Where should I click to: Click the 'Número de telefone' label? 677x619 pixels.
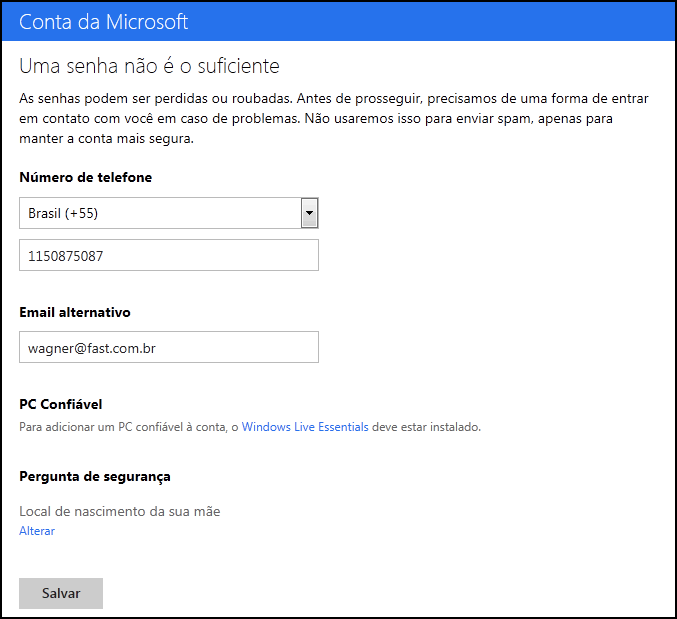pyautogui.click(x=85, y=177)
